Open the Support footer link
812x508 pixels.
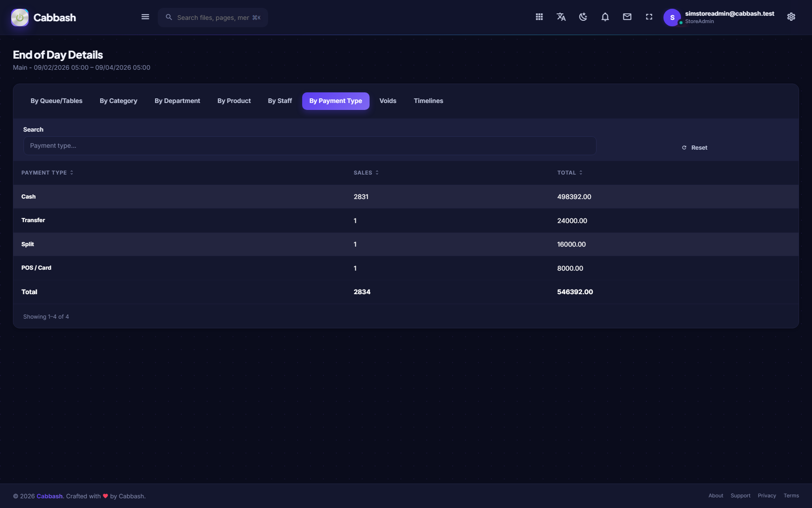point(740,496)
